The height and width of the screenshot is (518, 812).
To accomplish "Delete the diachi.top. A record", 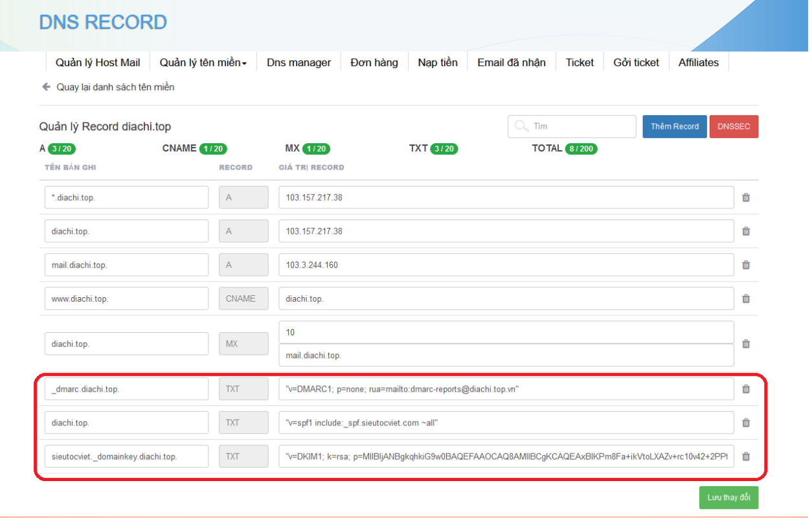I will point(746,231).
